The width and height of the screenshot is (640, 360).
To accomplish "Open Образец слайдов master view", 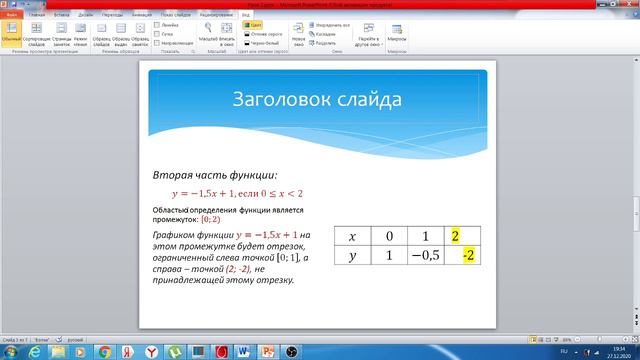I will pos(101,34).
